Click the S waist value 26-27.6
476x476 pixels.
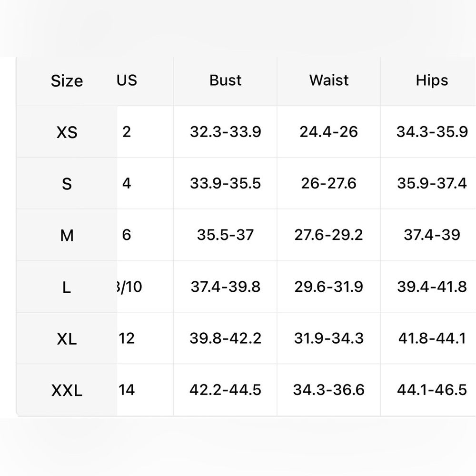(x=329, y=183)
